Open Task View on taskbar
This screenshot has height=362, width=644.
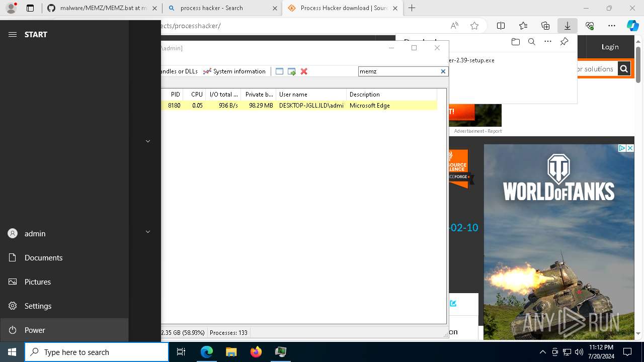[181, 352]
